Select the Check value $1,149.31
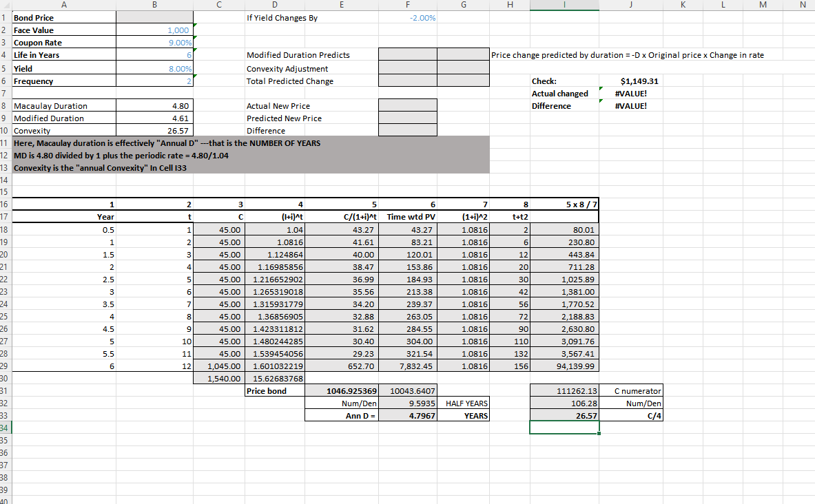 click(631, 81)
